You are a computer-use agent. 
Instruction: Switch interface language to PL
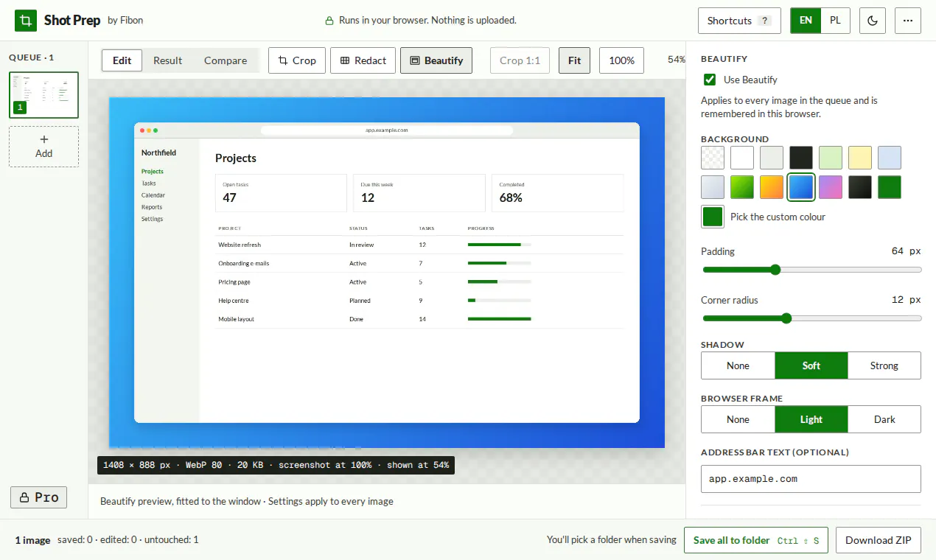pyautogui.click(x=835, y=21)
